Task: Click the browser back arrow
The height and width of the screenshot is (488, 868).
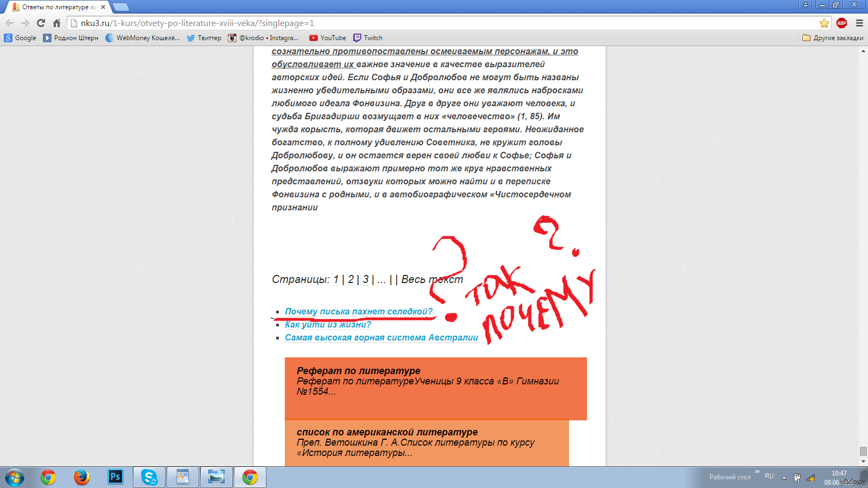Action: 9,23
